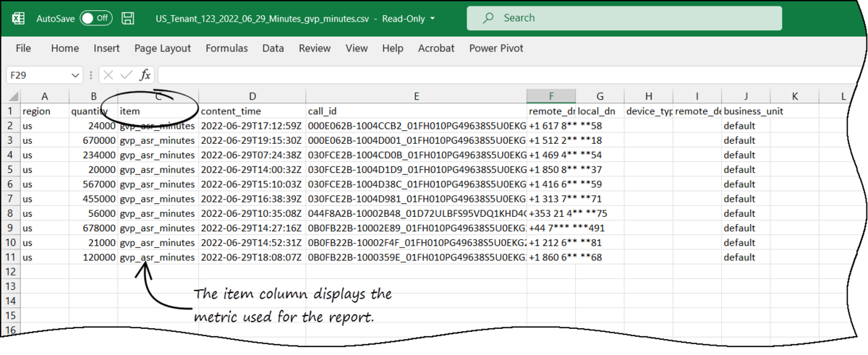Click the Save floppy disk icon
This screenshot has width=868, height=355.
coord(128,18)
